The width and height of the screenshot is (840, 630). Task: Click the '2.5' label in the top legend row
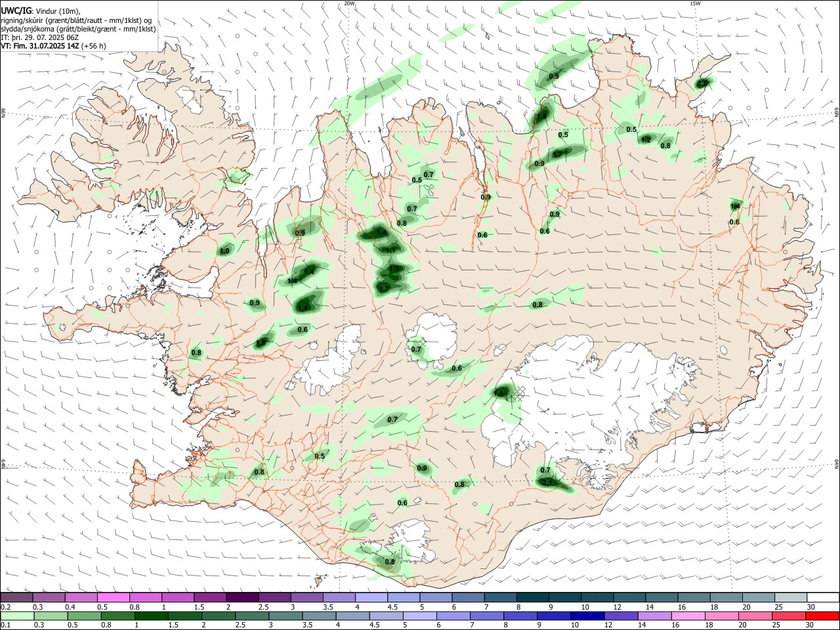click(263, 607)
